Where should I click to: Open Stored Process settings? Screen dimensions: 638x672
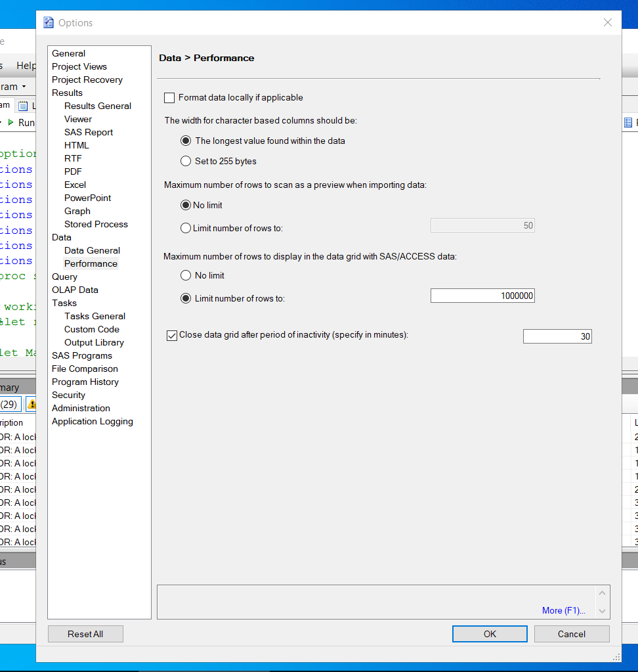pyautogui.click(x=96, y=224)
